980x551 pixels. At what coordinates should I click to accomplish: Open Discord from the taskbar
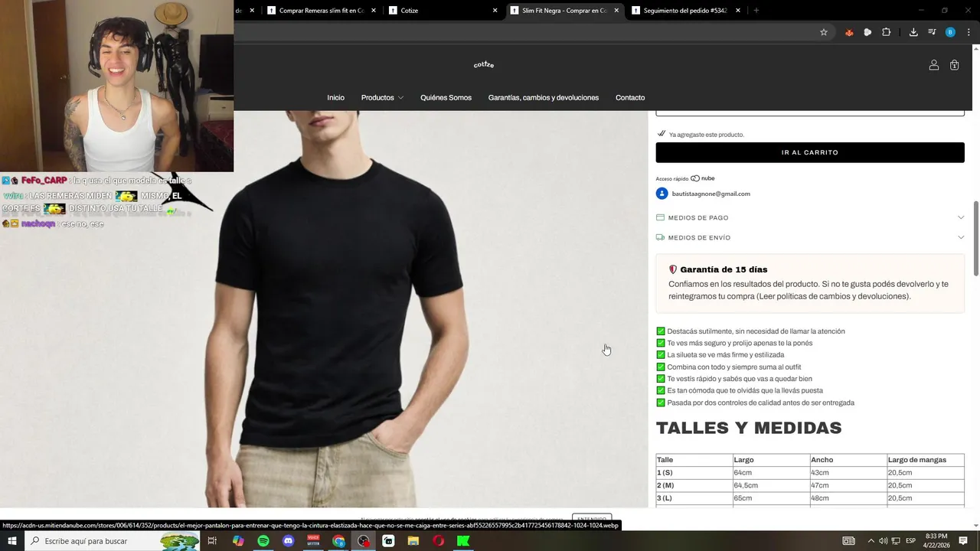(x=288, y=541)
